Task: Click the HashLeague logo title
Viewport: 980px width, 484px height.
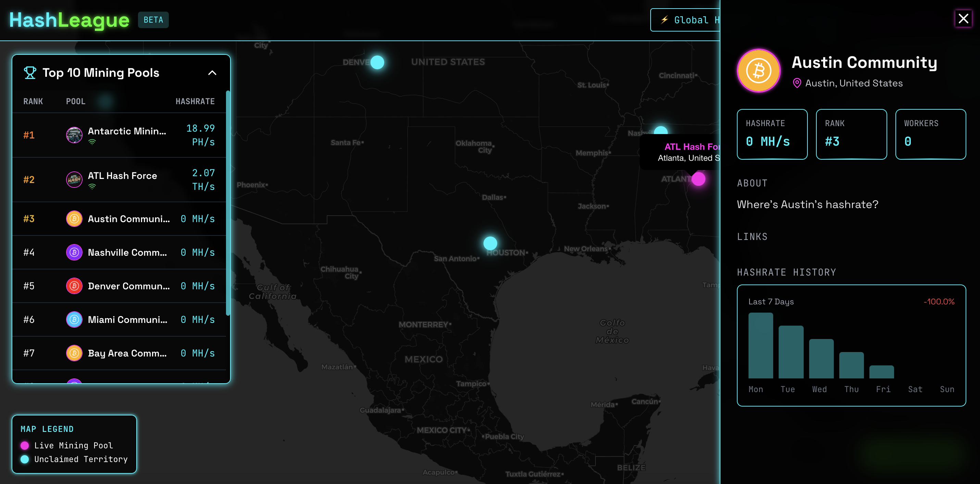Action: pos(69,20)
